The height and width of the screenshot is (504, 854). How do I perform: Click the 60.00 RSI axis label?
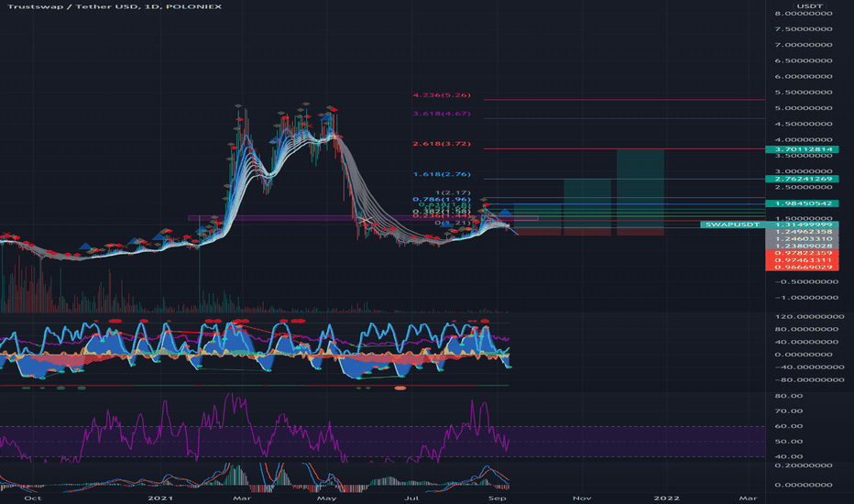789,427
